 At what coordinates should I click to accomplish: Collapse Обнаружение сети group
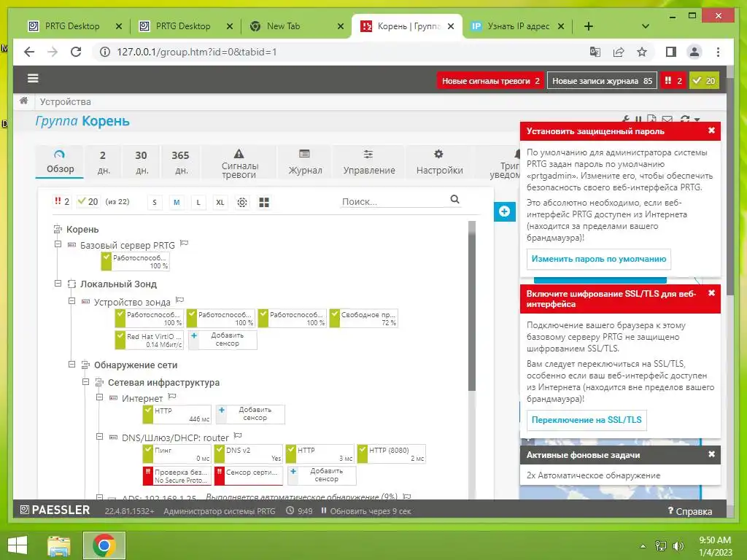coord(72,365)
